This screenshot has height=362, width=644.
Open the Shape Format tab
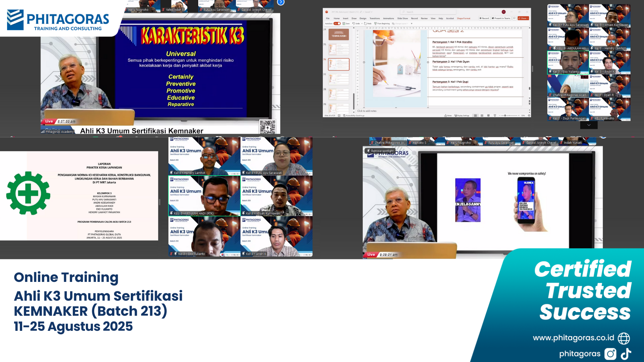[463, 18]
